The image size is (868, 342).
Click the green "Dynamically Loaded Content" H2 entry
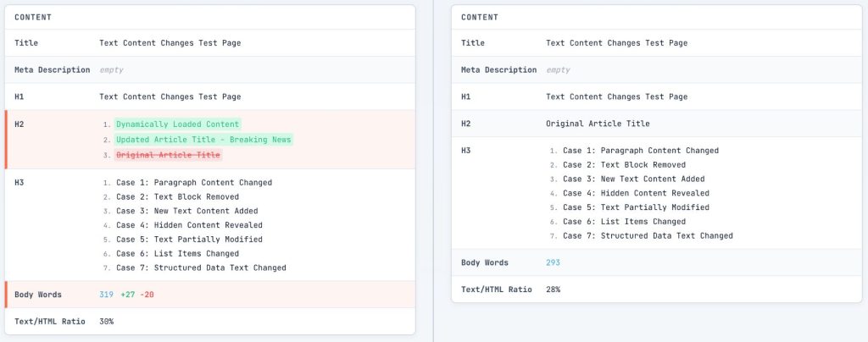point(178,124)
